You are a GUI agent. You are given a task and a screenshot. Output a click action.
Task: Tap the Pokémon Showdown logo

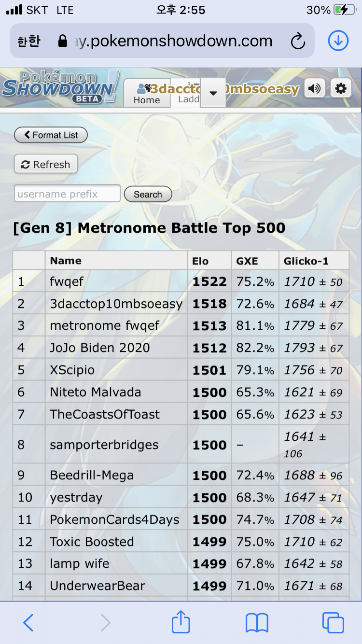point(59,87)
